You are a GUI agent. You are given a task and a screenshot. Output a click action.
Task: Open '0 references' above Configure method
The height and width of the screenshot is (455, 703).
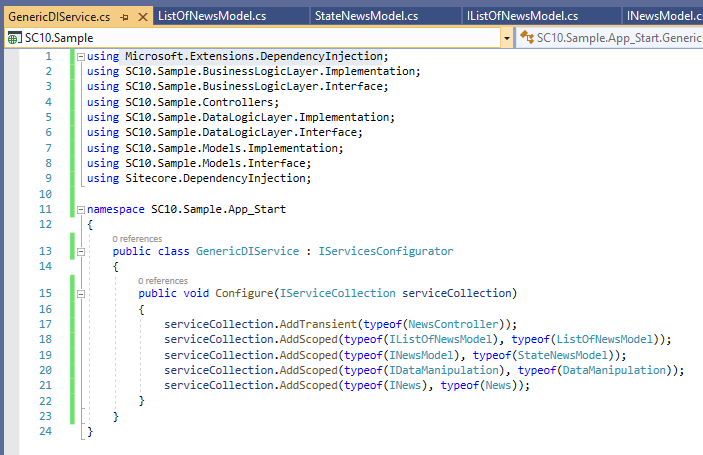(x=163, y=281)
